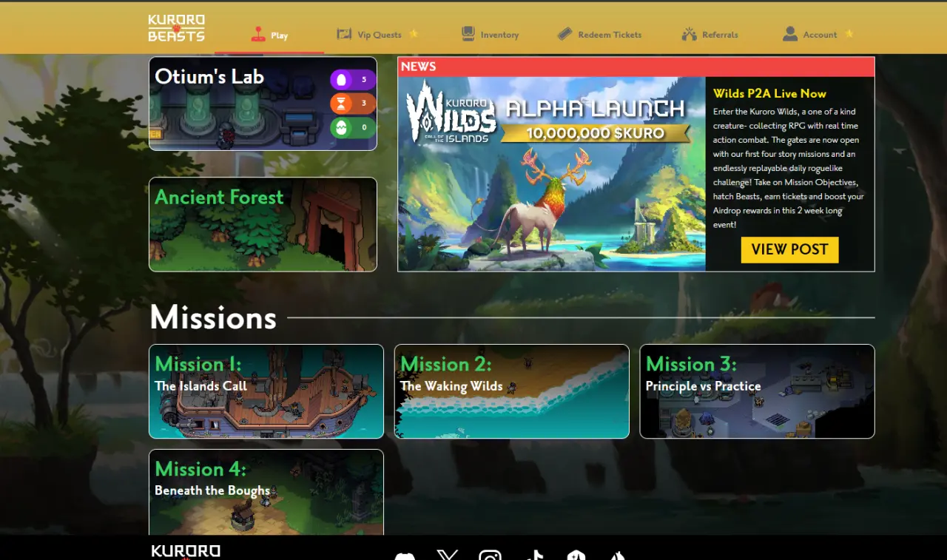Click the news paragraph starting 'Enter the Kuroro Wilds'

point(789,168)
